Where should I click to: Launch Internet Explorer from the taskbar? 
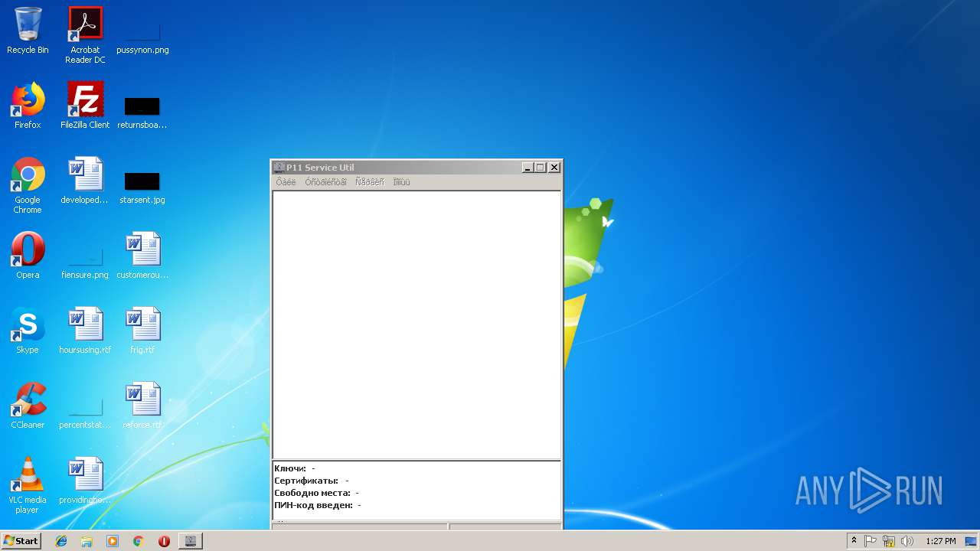pos(61,541)
